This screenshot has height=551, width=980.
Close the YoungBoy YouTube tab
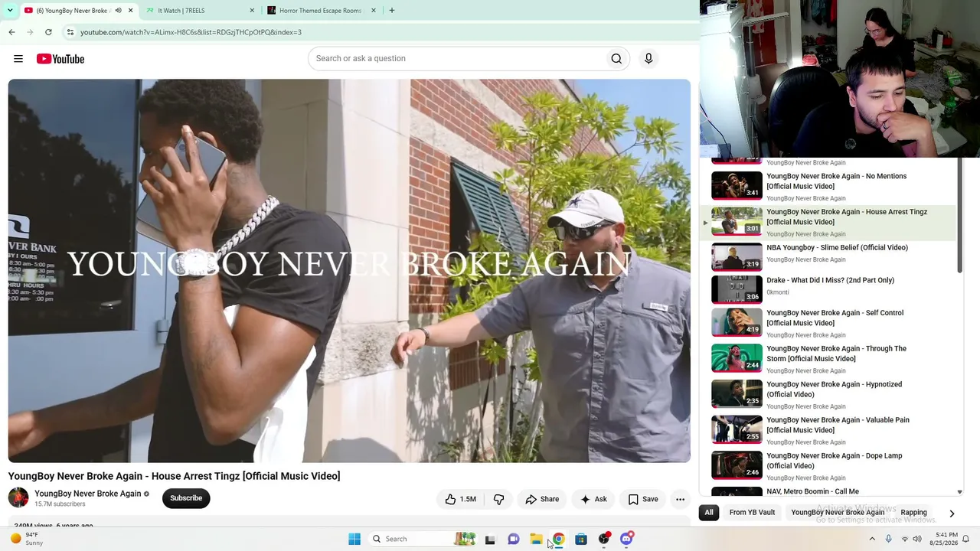(x=130, y=11)
